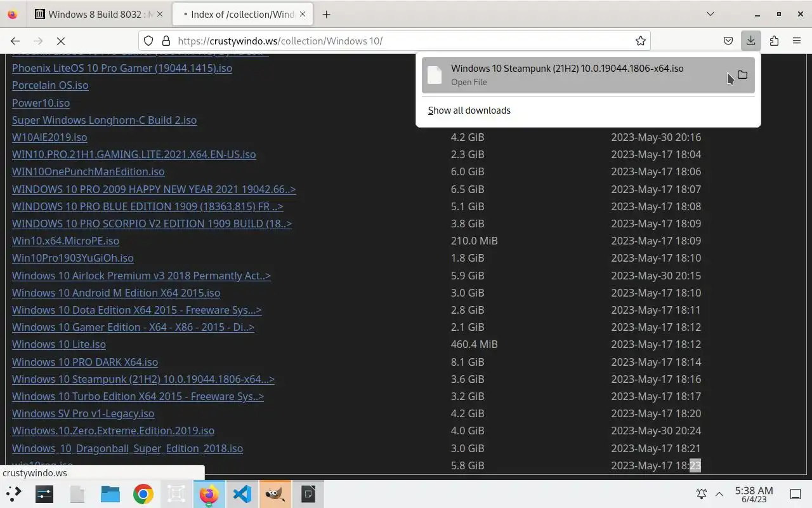Select the Index of /collection/Wind tab

click(242, 14)
